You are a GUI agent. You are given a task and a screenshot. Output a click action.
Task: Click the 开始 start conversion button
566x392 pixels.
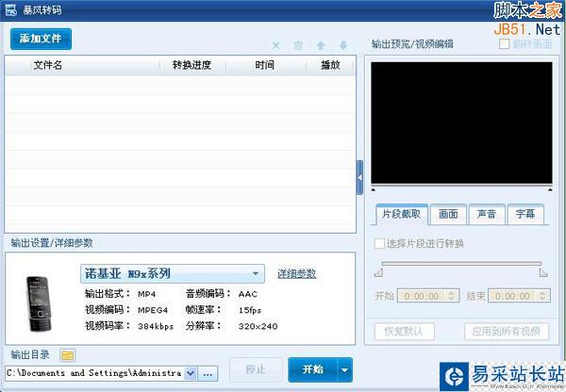(312, 369)
